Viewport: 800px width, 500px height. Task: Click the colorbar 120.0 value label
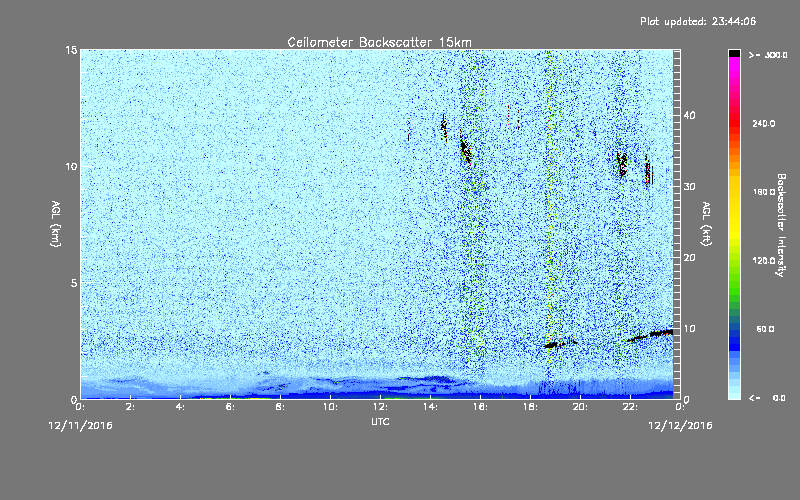coord(764,260)
